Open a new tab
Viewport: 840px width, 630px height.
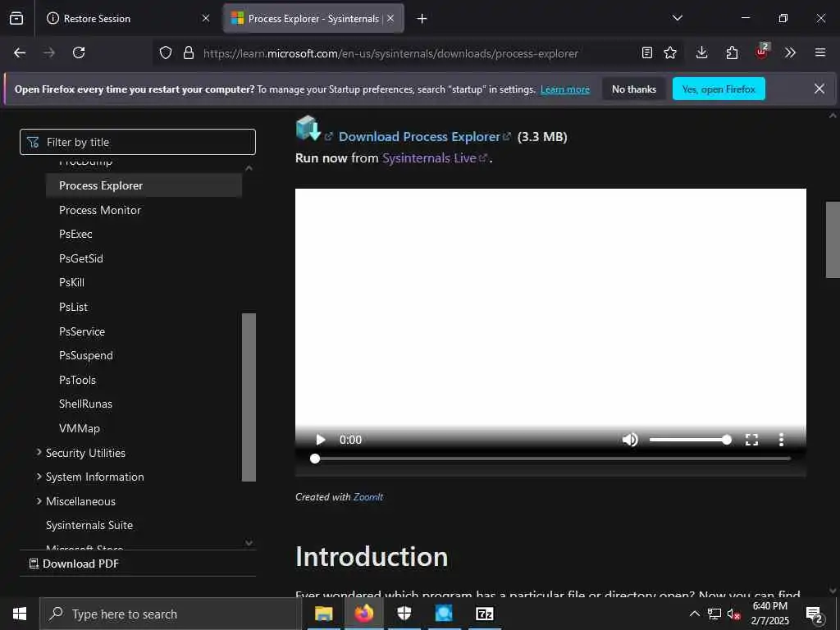coord(422,19)
